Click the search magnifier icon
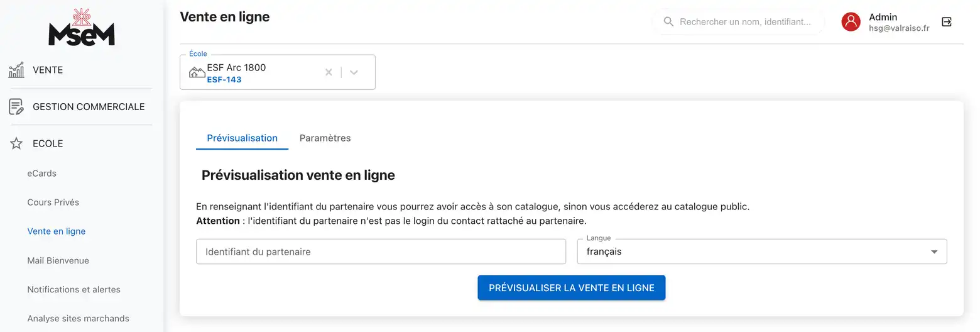The image size is (980, 332). [668, 22]
